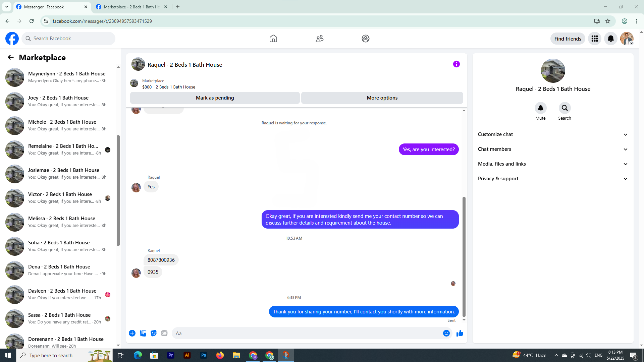
Task: Open the Friends icon in top navigation
Action: tap(320, 39)
